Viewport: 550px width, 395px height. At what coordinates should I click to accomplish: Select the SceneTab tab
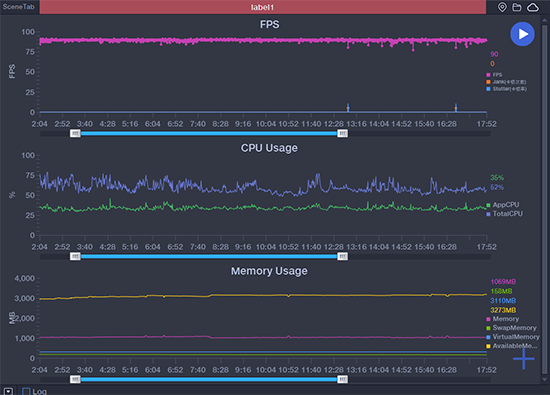coord(19,7)
